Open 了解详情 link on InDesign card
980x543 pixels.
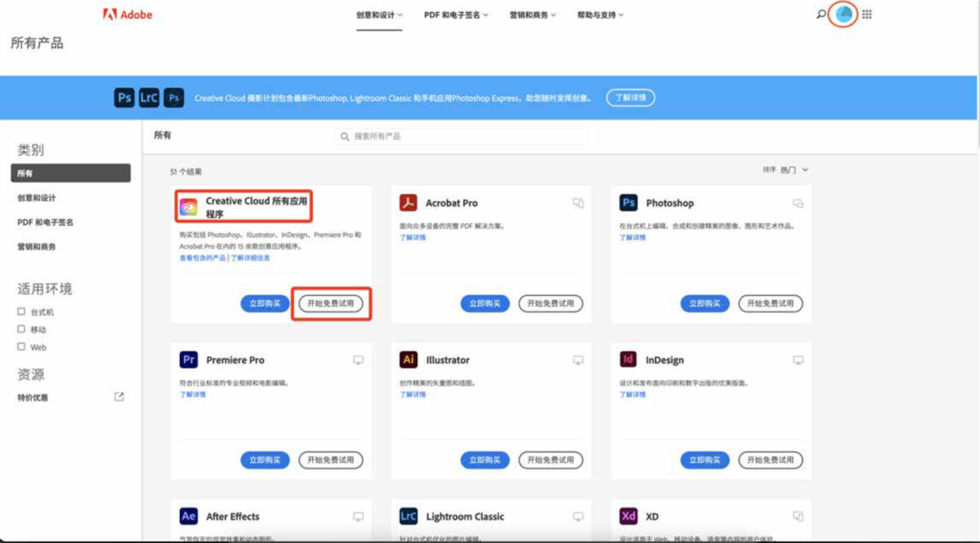tap(632, 395)
